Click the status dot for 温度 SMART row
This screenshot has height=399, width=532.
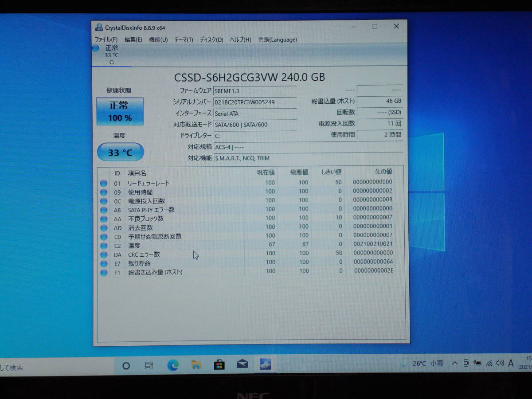coord(104,245)
